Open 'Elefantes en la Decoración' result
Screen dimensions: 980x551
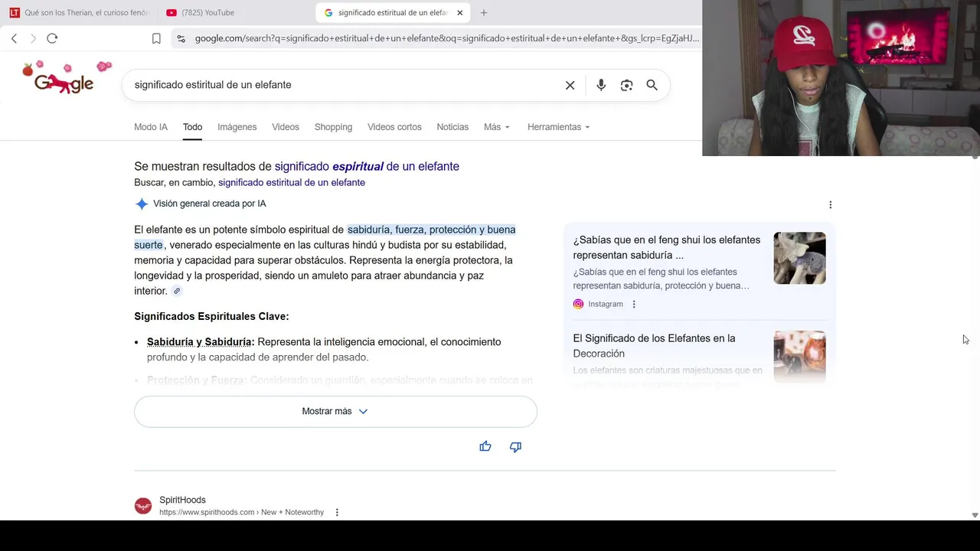(654, 346)
